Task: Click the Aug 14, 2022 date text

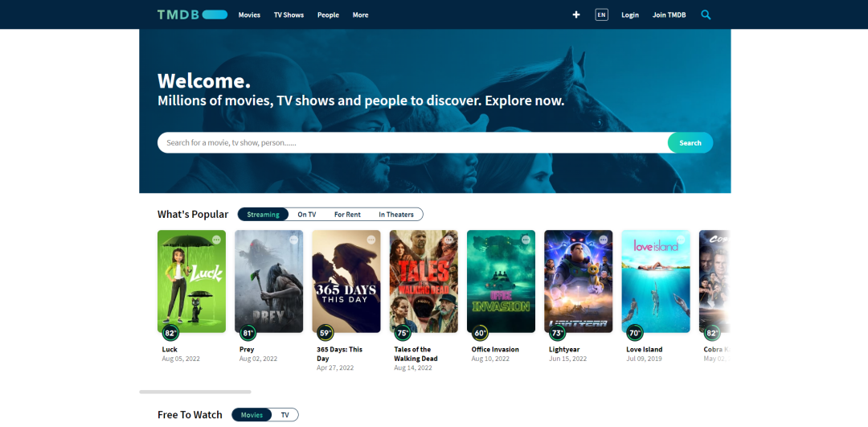Action: (413, 367)
